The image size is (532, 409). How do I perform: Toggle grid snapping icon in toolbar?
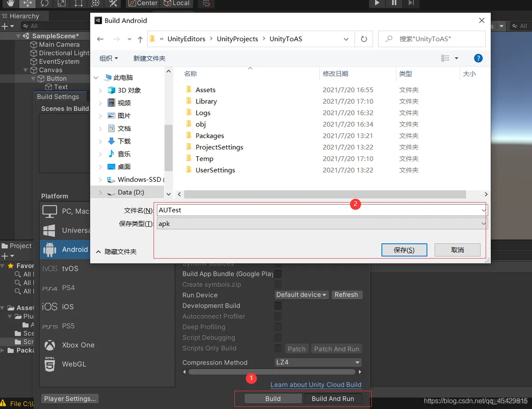click(x=206, y=4)
